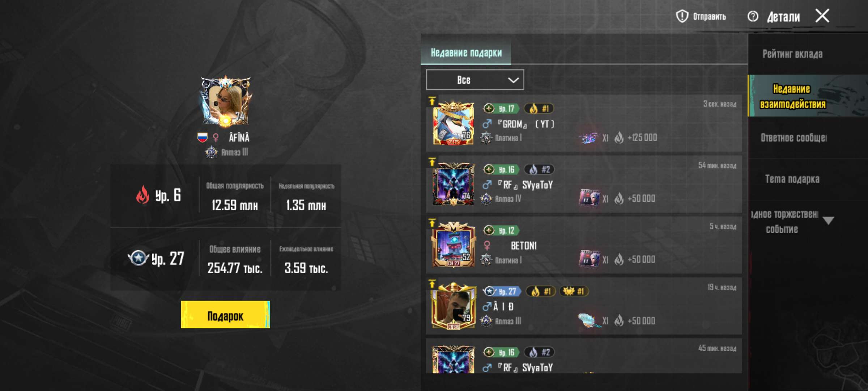Expand the торжественное событие menu arrow
This screenshot has height=391, width=868.
pyautogui.click(x=828, y=220)
